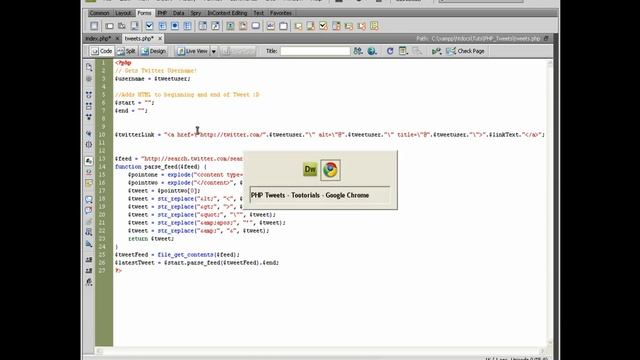Toggle Live View mode
This screenshot has width=640, height=360.
coord(193,51)
